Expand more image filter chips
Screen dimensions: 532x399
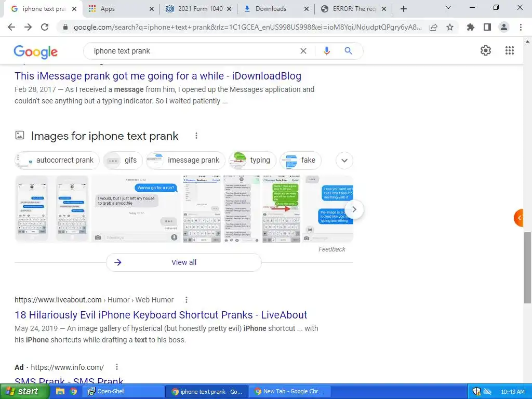coord(344,161)
